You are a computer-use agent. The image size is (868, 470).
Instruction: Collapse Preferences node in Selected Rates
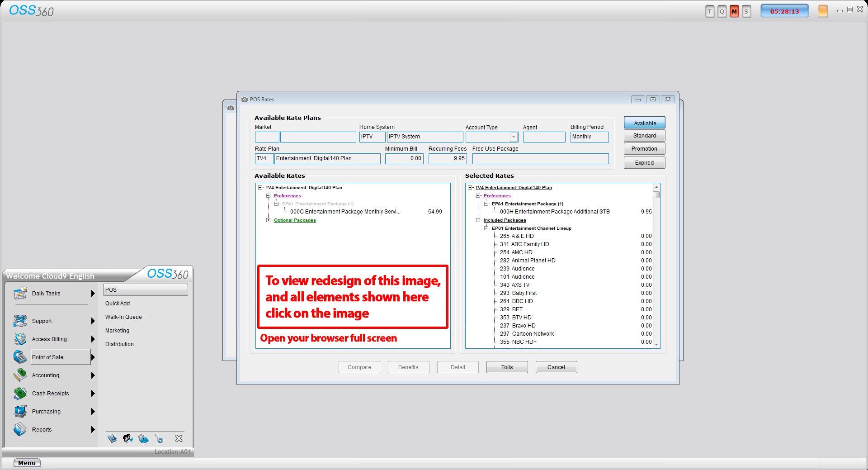click(478, 196)
